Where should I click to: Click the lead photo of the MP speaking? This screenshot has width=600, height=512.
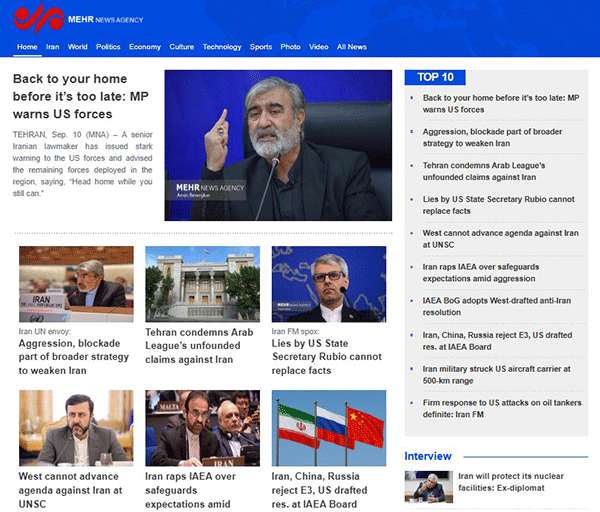tap(278, 145)
